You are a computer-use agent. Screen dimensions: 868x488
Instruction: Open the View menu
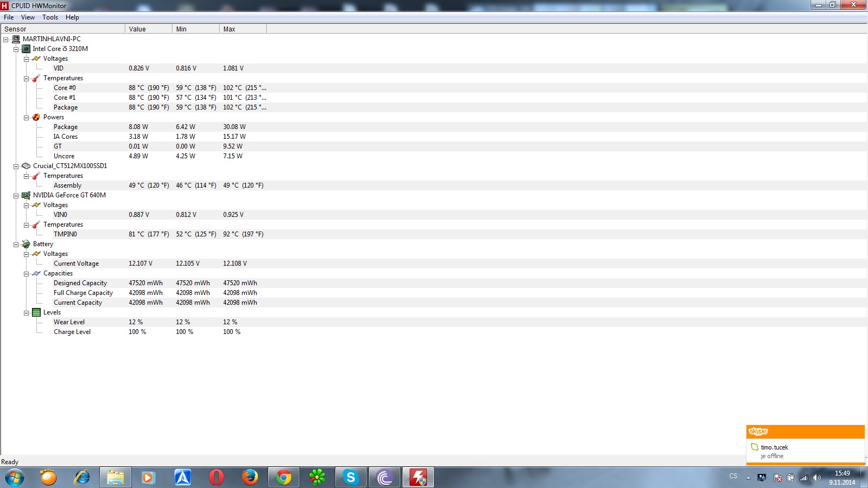tap(28, 17)
